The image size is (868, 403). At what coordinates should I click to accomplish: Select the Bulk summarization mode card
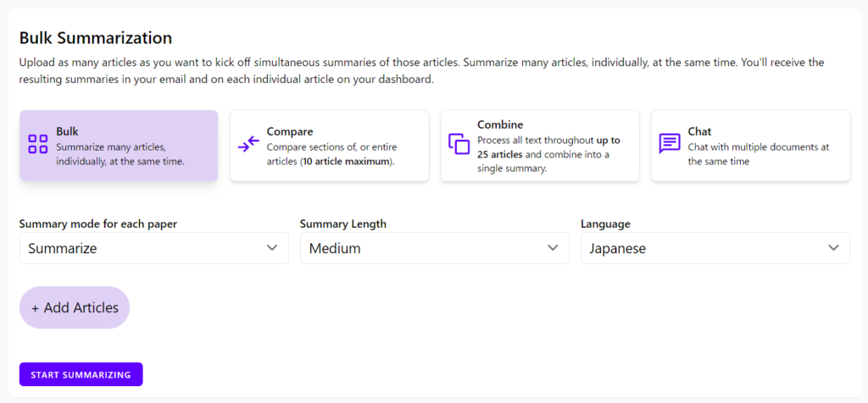pyautogui.click(x=119, y=146)
